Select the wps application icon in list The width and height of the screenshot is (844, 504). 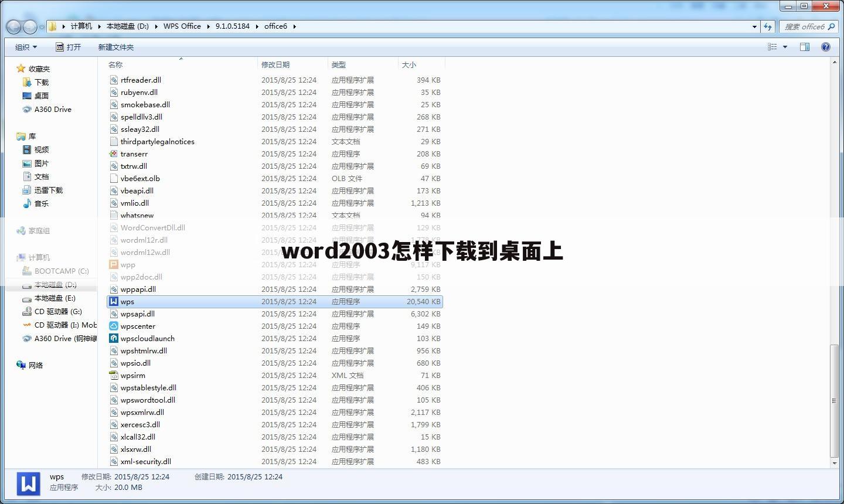[114, 301]
